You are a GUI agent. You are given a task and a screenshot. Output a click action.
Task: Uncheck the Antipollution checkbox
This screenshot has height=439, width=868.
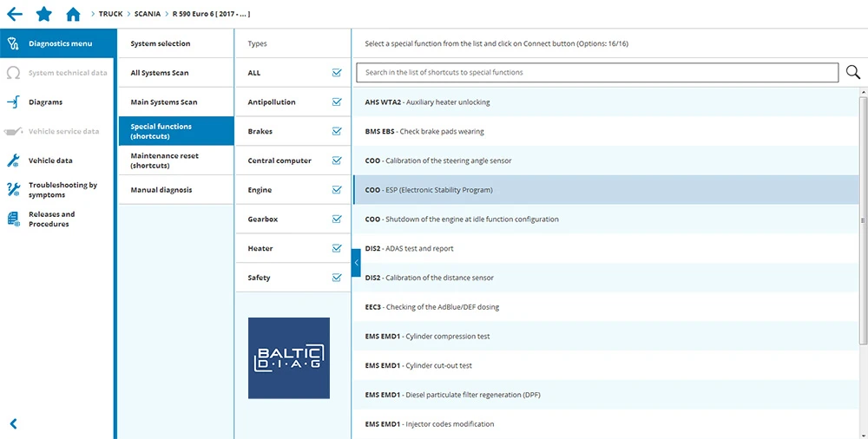click(x=337, y=102)
